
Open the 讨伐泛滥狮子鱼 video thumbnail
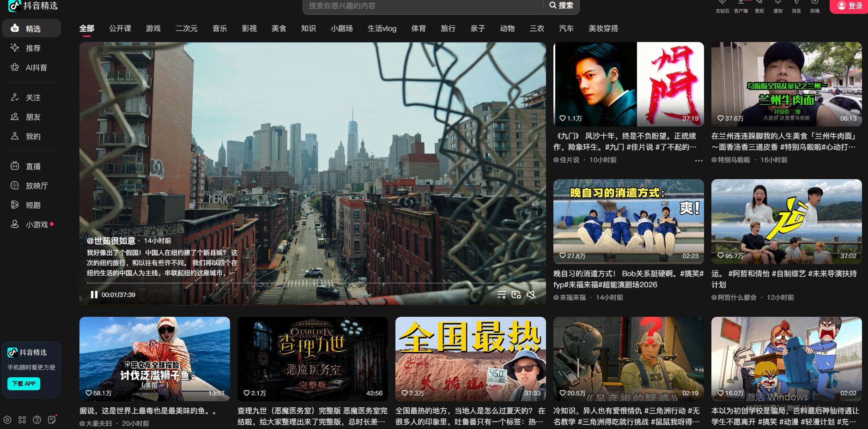click(x=155, y=359)
